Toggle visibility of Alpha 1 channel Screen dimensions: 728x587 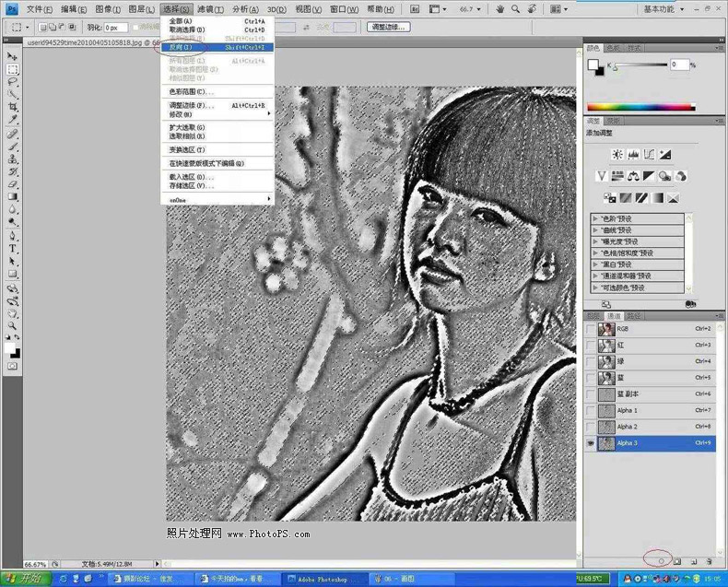(x=590, y=410)
